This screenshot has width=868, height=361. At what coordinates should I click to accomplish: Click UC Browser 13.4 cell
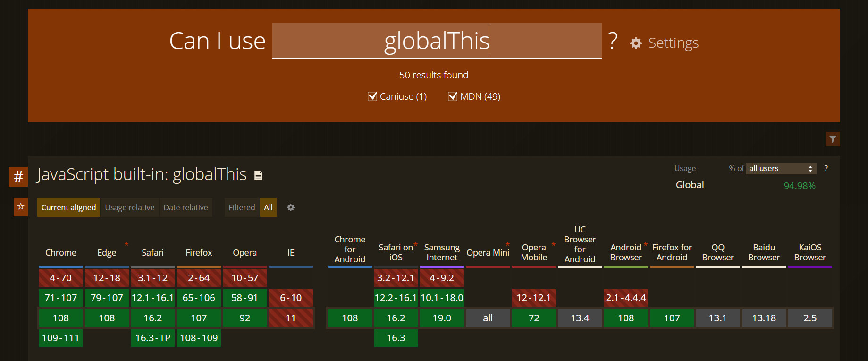tap(580, 318)
